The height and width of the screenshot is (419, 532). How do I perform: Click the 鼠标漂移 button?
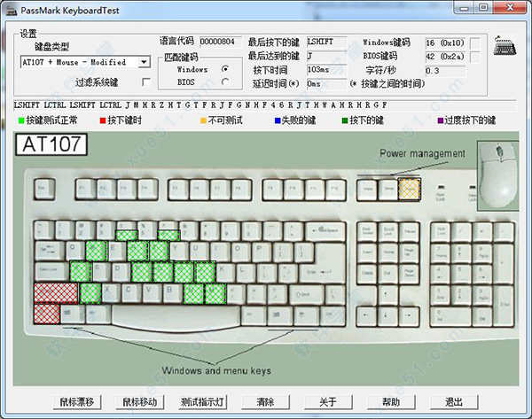pyautogui.click(x=77, y=402)
